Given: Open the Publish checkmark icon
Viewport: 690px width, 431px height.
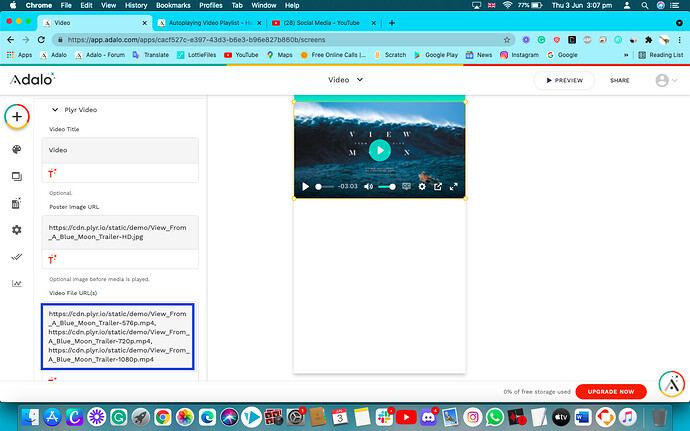Looking at the screenshot, I should pyautogui.click(x=17, y=257).
